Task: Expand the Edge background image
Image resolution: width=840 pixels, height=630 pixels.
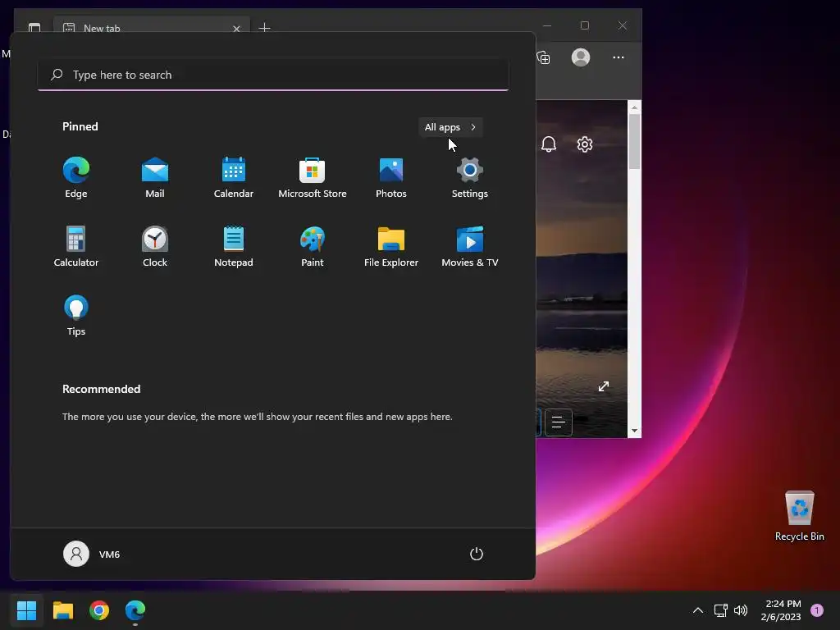Action: tap(604, 386)
